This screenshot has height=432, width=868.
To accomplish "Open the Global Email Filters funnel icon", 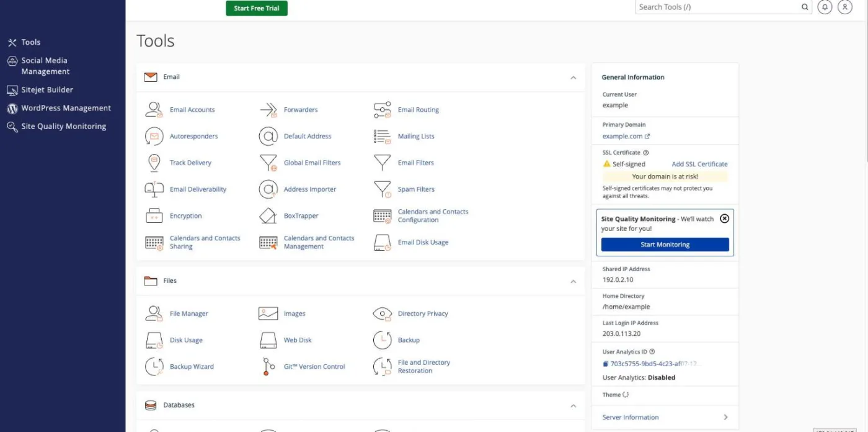I will click(268, 163).
